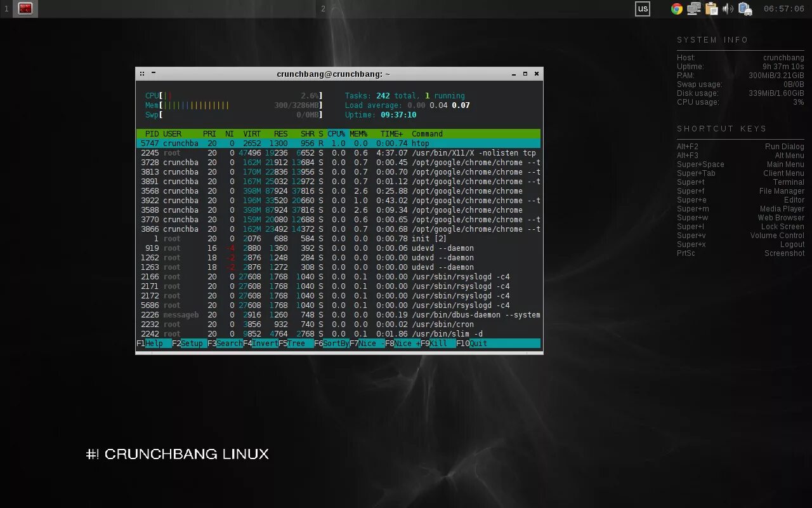812x508 pixels.
Task: Open the kill signal list with F9 Kill
Action: click(434, 343)
